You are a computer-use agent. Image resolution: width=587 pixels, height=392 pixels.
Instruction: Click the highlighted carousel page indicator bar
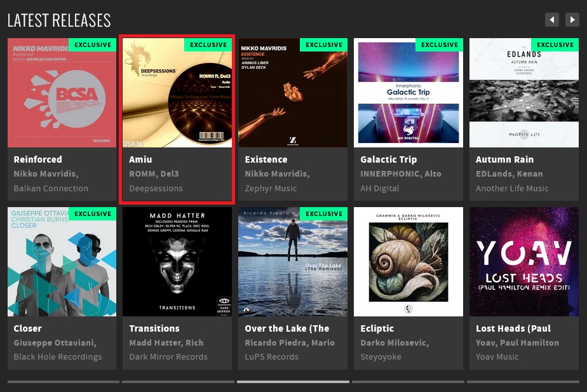click(293, 382)
